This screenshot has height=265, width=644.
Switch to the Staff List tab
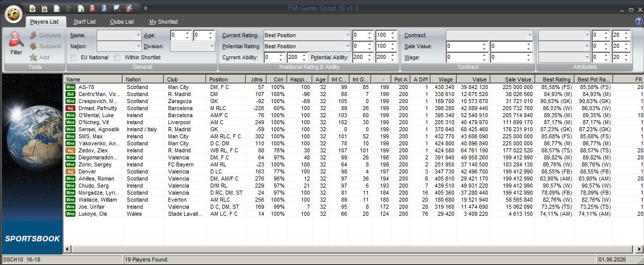click(x=84, y=22)
